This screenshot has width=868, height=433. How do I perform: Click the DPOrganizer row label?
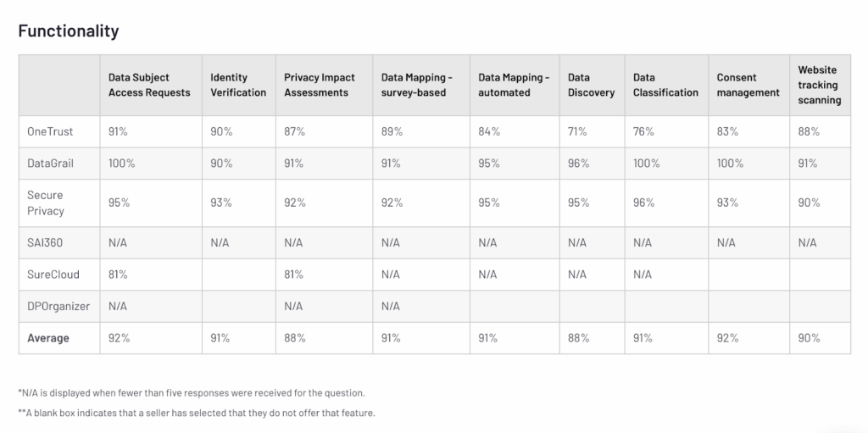tap(58, 306)
